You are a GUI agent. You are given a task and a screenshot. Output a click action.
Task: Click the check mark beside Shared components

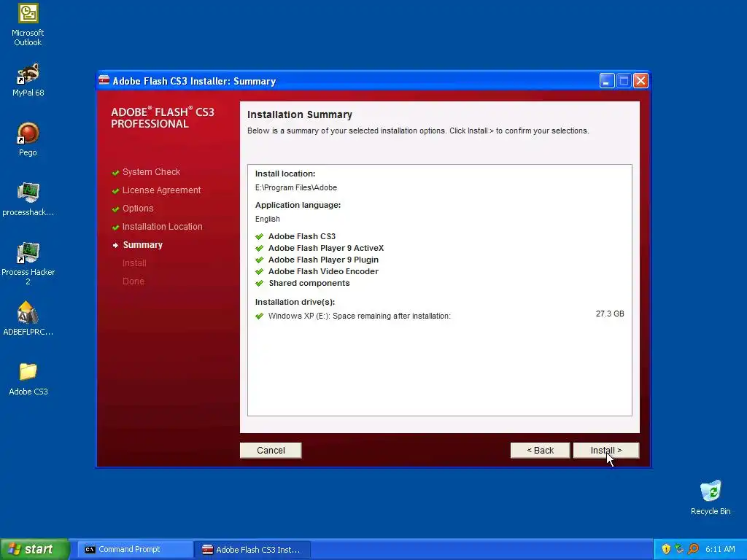coord(259,283)
